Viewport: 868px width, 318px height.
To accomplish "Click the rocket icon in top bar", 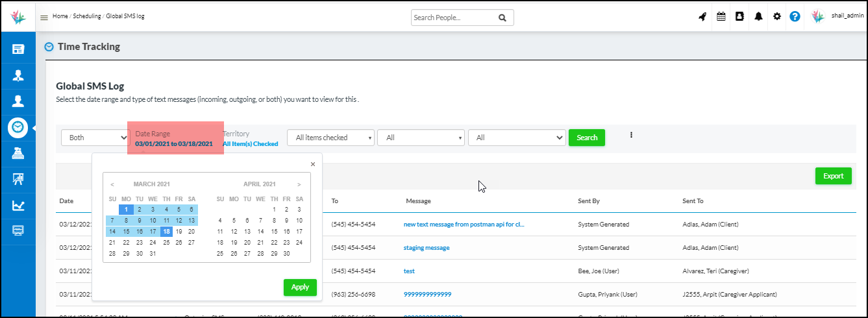I will pyautogui.click(x=702, y=17).
